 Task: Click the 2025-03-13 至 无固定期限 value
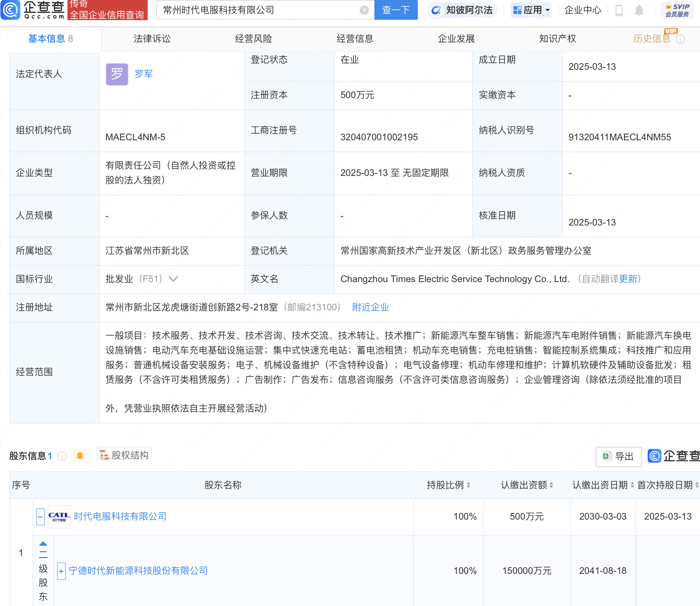tap(395, 173)
